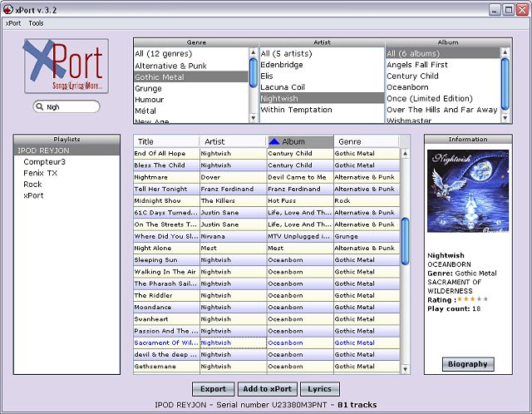Open the Tools menu
Image resolution: width=532 pixels, height=414 pixels.
(x=36, y=23)
